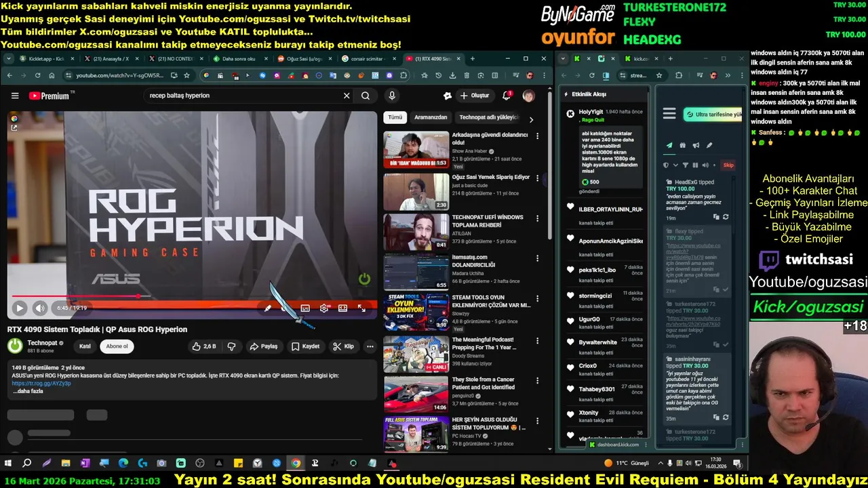The image size is (868, 488).
Task: Select the Tümü filter chip
Action: 395,117
